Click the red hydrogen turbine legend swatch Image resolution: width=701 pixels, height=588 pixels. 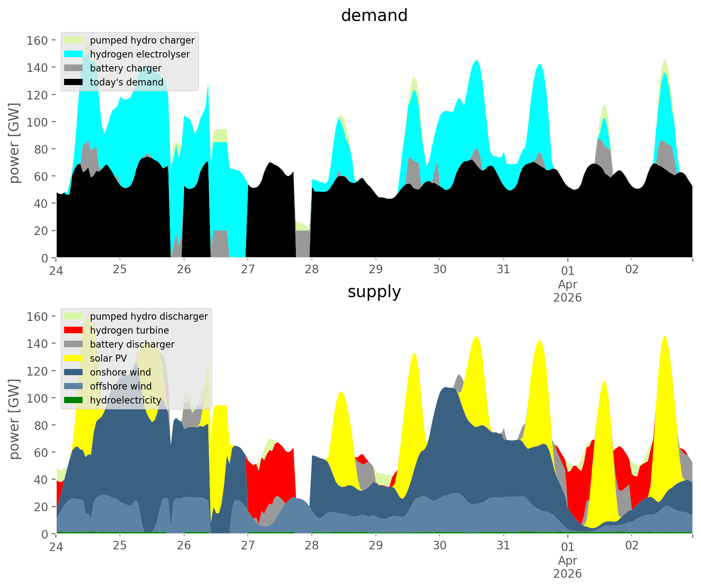pyautogui.click(x=74, y=330)
